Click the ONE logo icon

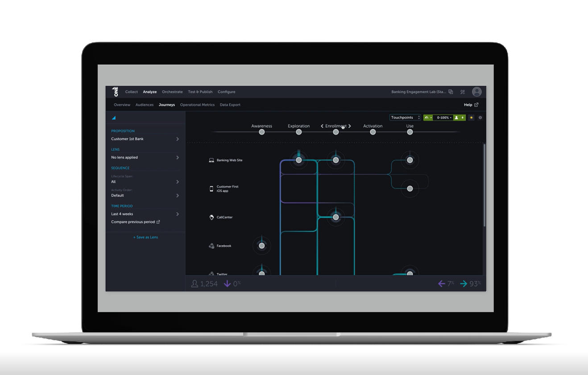116,91
